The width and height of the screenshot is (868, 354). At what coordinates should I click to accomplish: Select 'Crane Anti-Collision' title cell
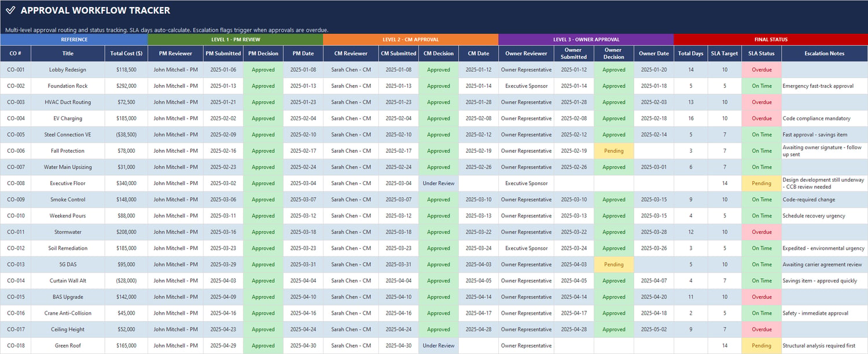[68, 312]
